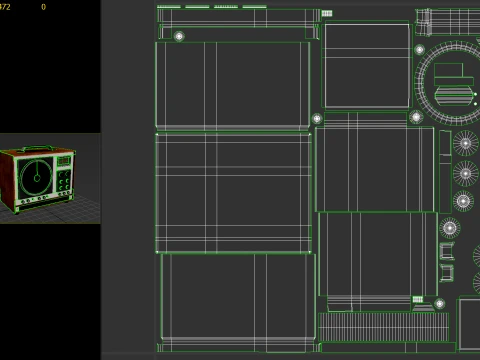Select the long horizontal strip UV island at the top
The image size is (480, 360).
click(239, 18)
